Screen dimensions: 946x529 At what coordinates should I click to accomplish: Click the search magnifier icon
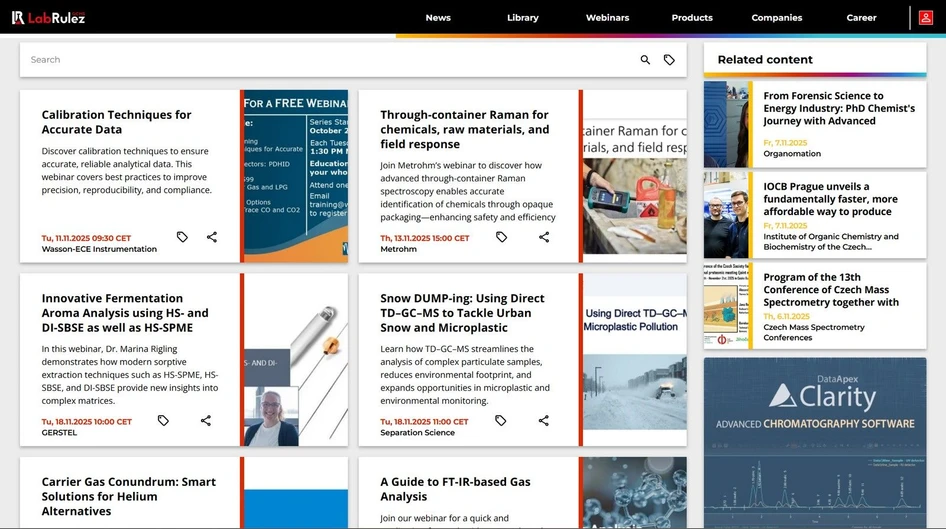(645, 60)
